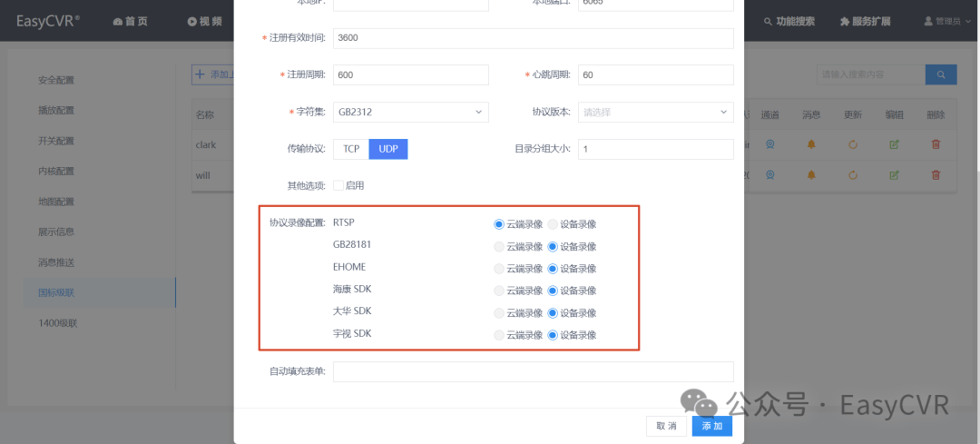This screenshot has width=980, height=444.
Task: Click the orange bell icon for clark
Action: tap(811, 144)
